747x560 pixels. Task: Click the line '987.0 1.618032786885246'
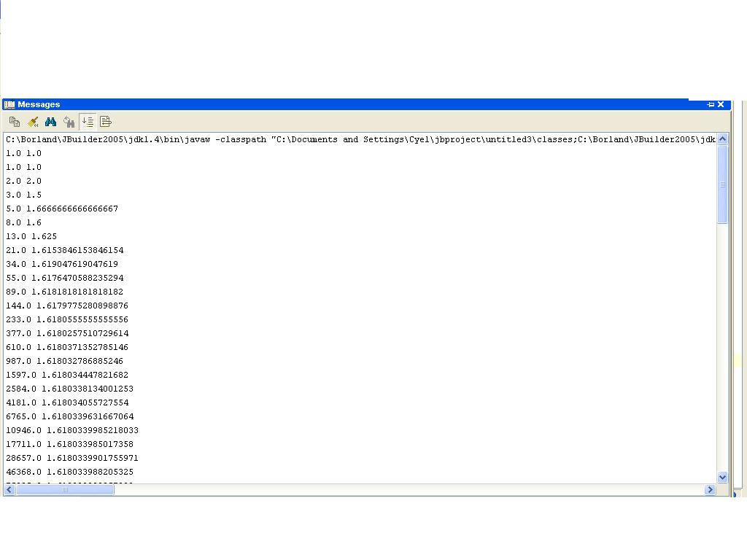pyautogui.click(x=65, y=361)
